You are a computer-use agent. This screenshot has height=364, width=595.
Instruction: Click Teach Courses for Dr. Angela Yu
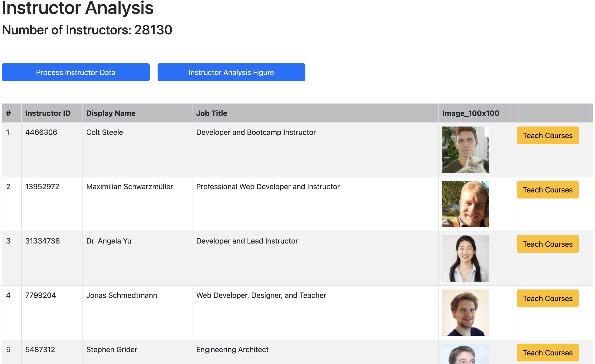coord(548,244)
